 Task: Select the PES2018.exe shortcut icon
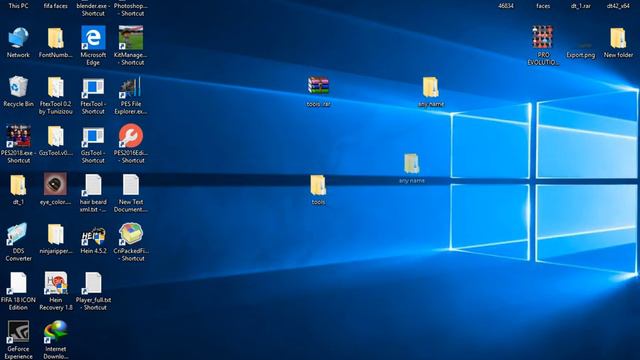(x=18, y=136)
